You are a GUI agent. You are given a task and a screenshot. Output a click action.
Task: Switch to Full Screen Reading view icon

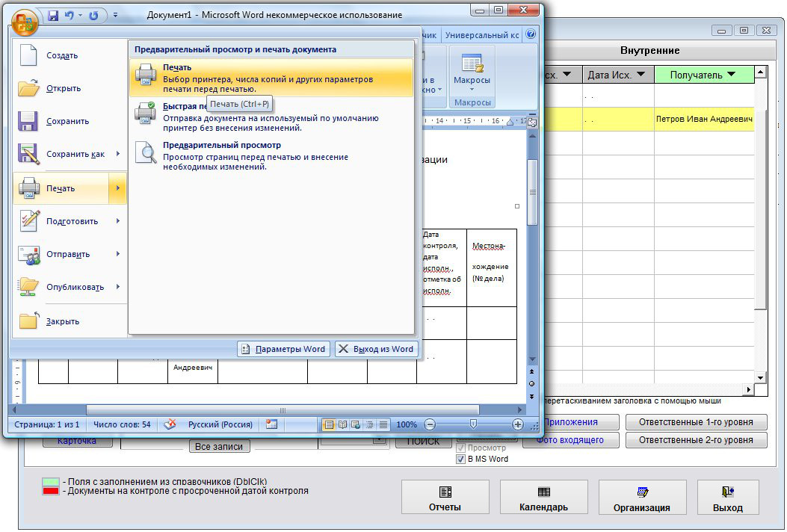coord(342,424)
